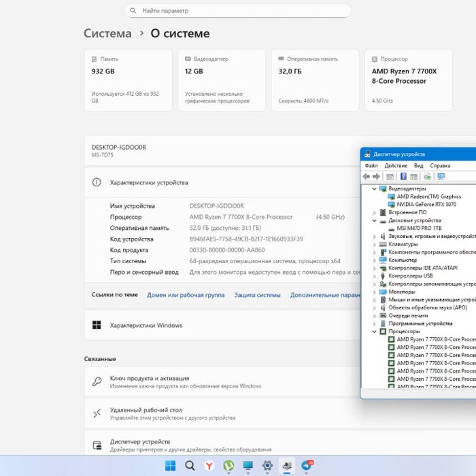Select NVIDIA GeForce RTX 5070 device
Screen dimensions: 476x476
(426, 204)
